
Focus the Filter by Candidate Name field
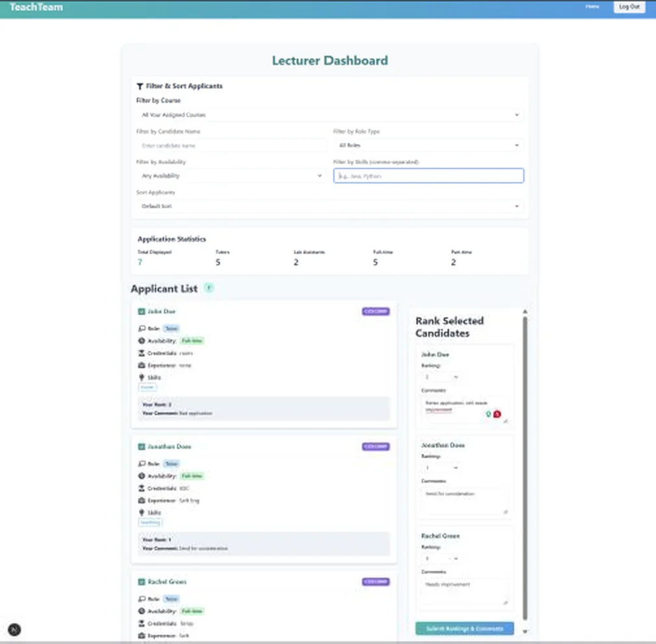(x=231, y=146)
